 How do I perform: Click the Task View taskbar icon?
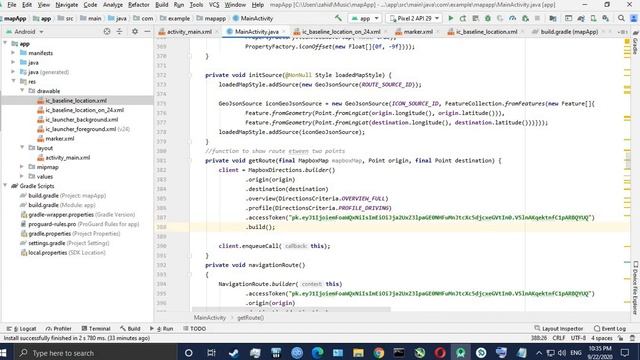tap(211, 353)
